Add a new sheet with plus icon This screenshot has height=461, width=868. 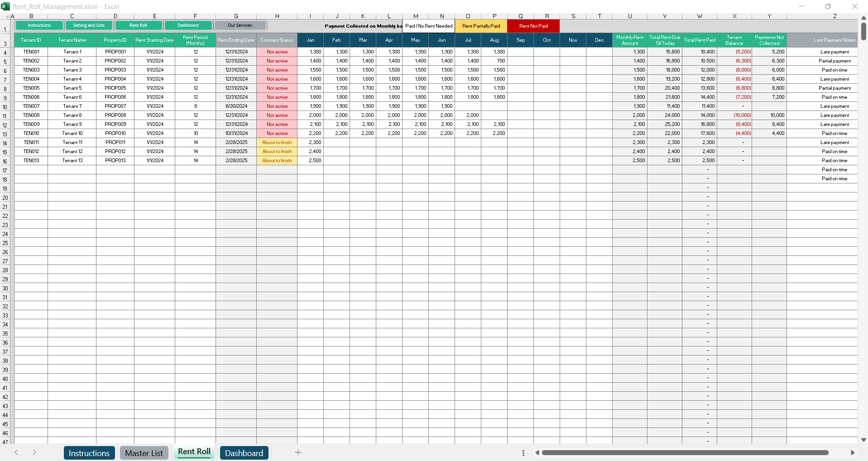(x=298, y=452)
